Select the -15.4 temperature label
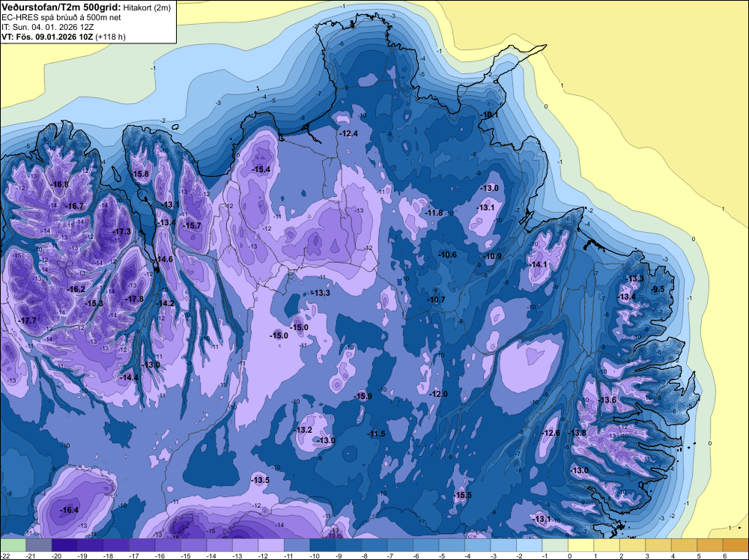The height and width of the screenshot is (560, 749). (261, 169)
